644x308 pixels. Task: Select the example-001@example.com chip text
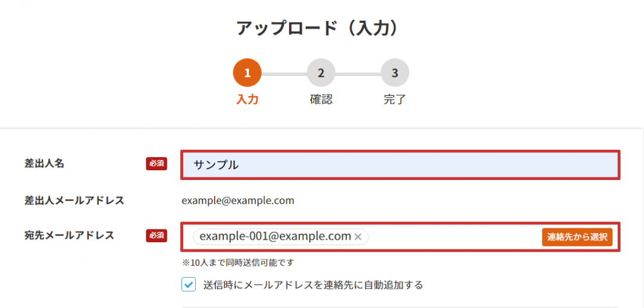point(275,237)
